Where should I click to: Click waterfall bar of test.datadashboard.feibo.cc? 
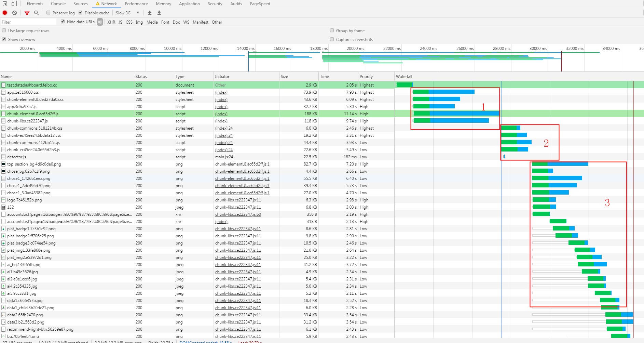coord(405,84)
